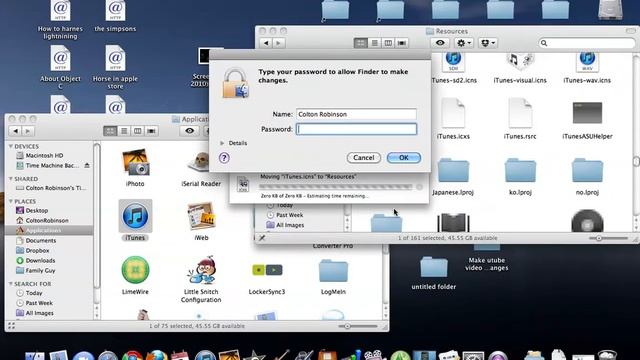Collapse SEARCH FOR sidebar section

point(11,284)
